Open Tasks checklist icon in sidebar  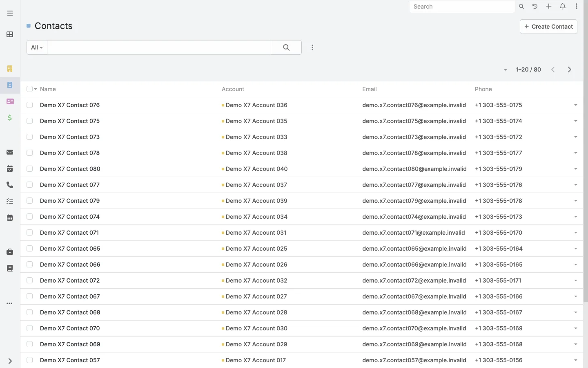(x=10, y=201)
